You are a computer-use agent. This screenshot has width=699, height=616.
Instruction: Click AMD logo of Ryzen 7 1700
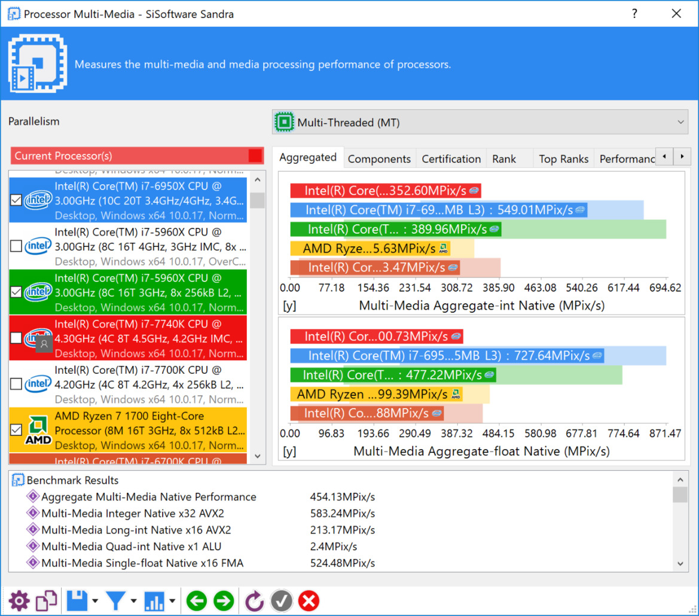click(x=38, y=430)
